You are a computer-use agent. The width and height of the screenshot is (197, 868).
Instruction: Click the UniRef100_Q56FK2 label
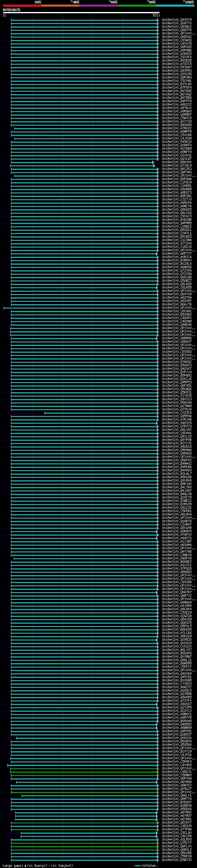click(x=177, y=460)
